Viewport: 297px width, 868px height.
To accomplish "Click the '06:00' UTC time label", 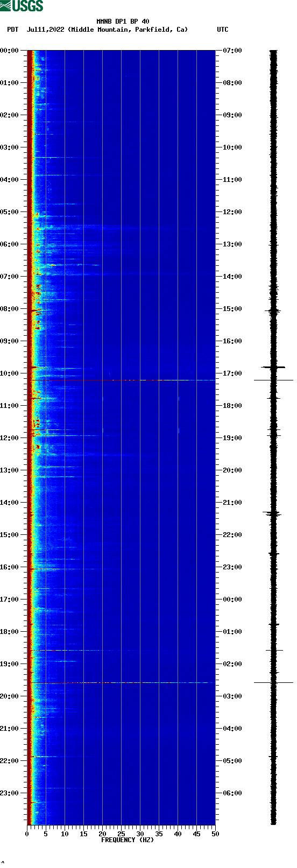I will (232, 793).
